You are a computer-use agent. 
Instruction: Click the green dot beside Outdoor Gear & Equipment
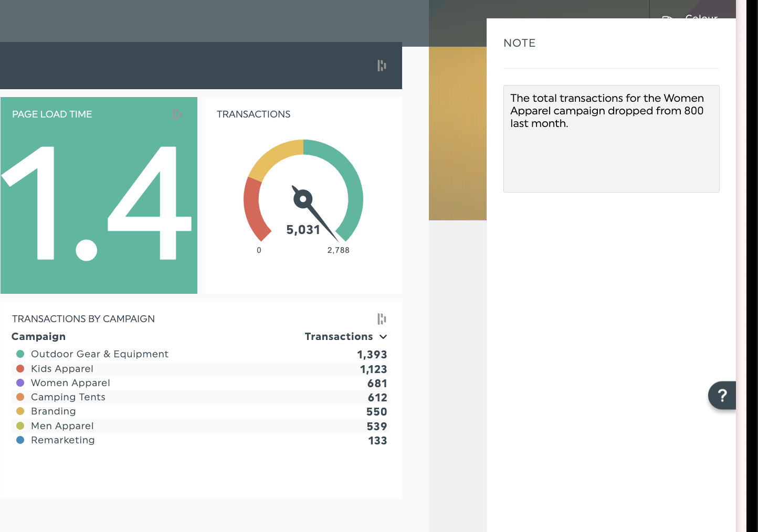pyautogui.click(x=20, y=354)
